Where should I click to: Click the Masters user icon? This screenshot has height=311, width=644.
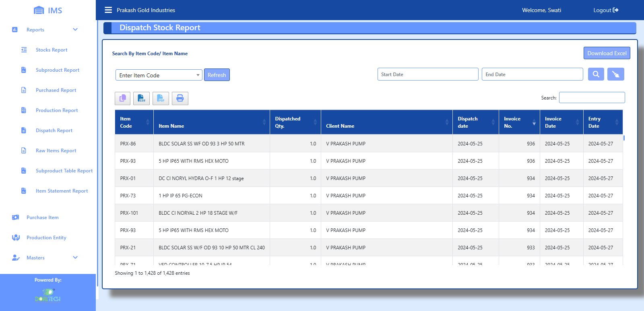point(16,257)
